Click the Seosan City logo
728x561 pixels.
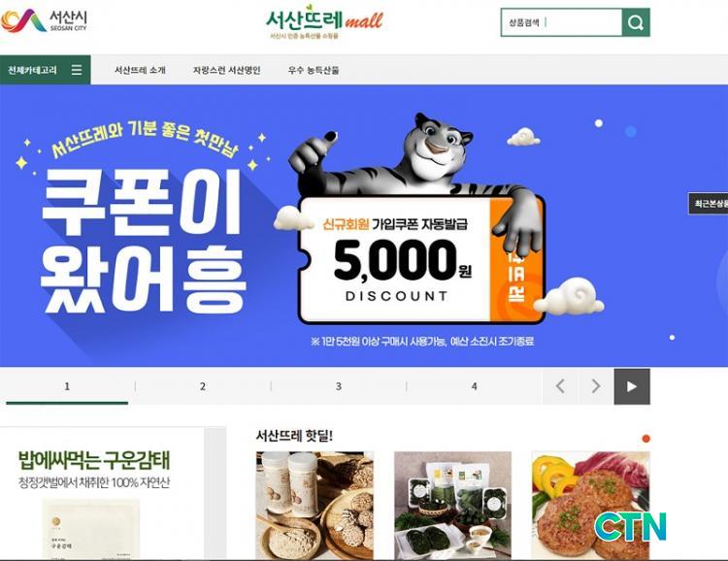[x=44, y=20]
